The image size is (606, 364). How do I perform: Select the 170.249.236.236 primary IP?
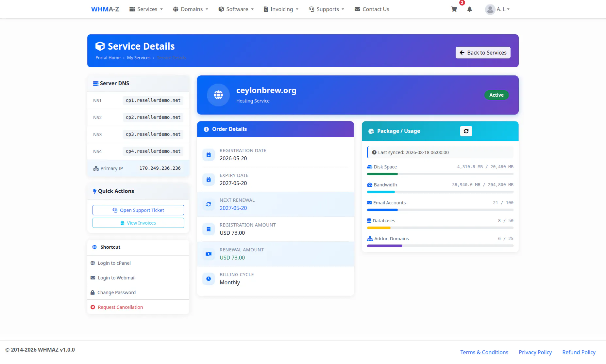pyautogui.click(x=160, y=168)
